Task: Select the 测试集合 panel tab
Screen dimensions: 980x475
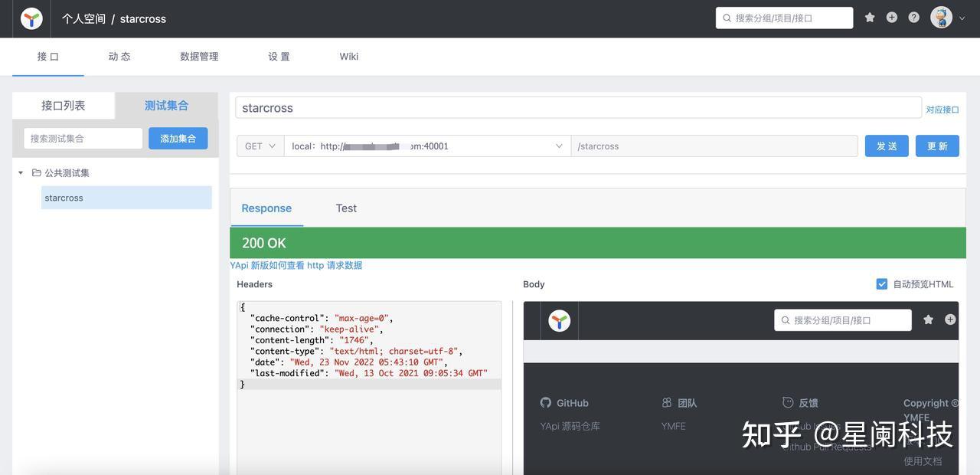Action: (166, 106)
